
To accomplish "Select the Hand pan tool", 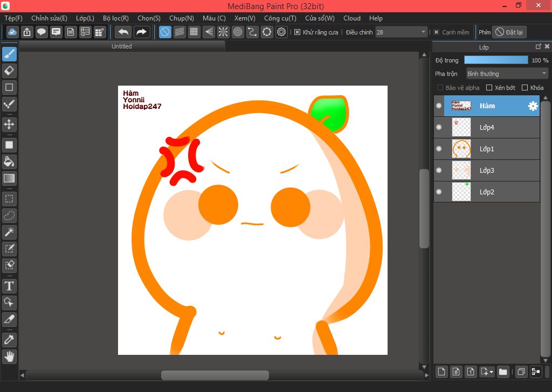I will click(9, 356).
